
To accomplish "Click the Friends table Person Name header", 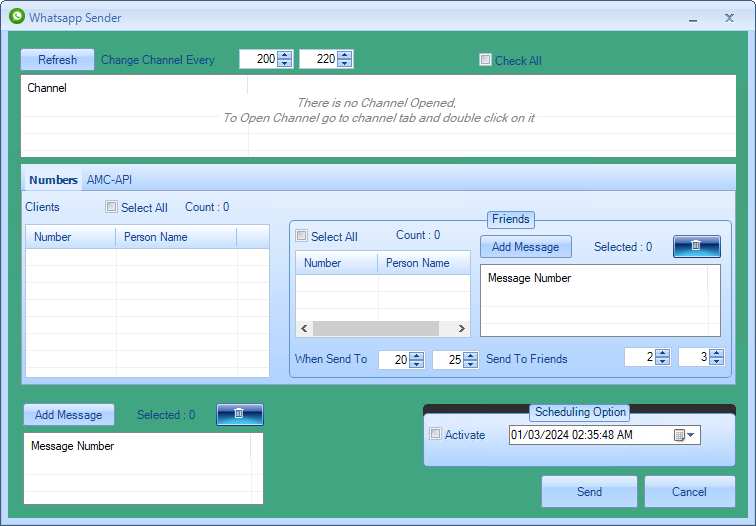I will [424, 263].
